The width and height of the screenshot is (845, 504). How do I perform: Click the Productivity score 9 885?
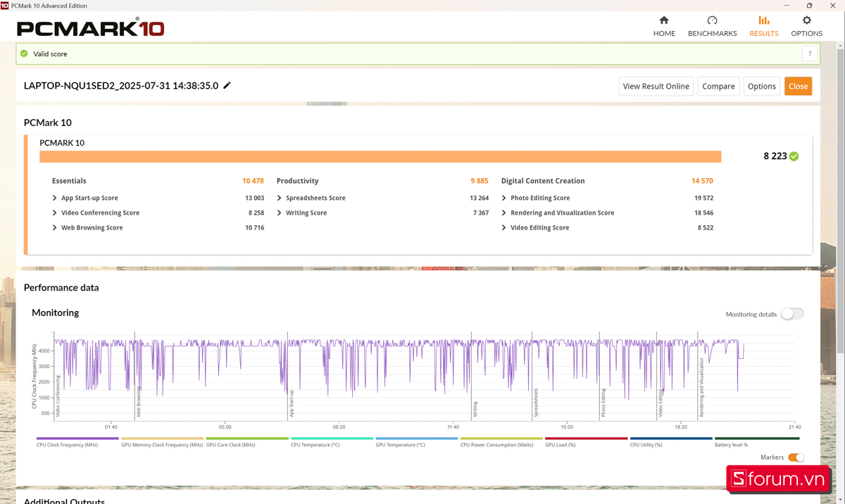coord(480,181)
